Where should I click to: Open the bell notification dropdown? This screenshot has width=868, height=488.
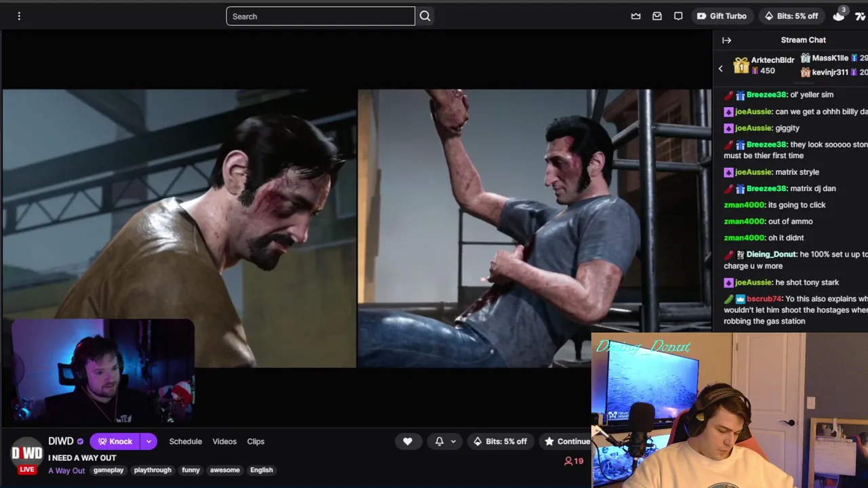pos(445,441)
